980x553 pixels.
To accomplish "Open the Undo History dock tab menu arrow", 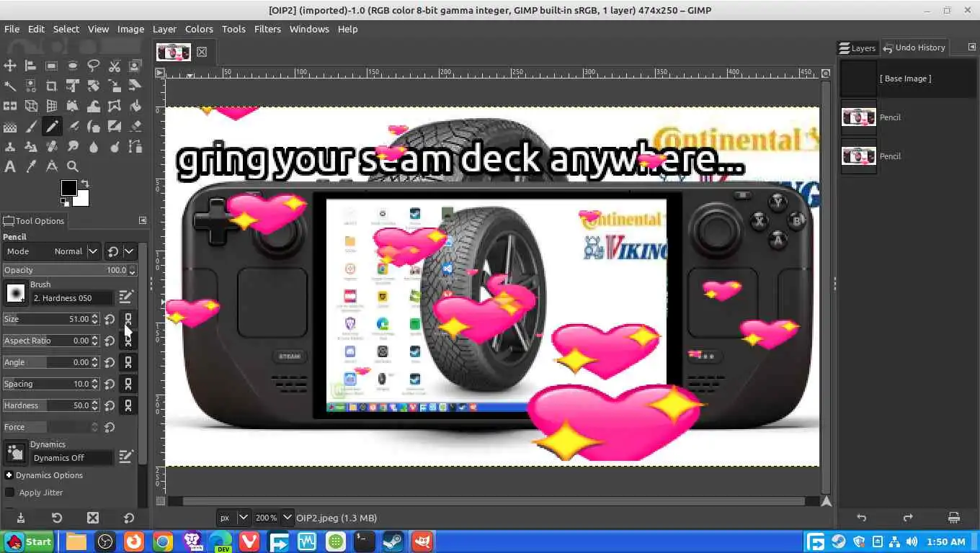I will tap(971, 48).
